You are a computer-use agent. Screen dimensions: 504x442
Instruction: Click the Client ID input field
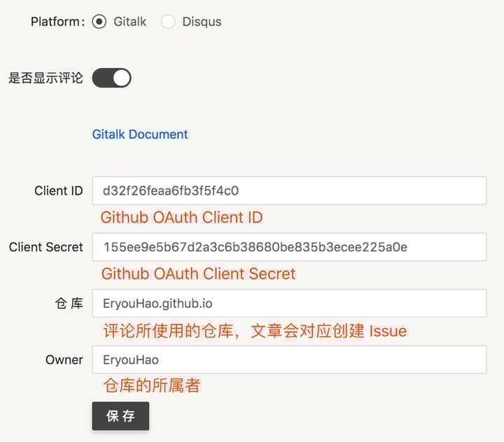point(289,191)
